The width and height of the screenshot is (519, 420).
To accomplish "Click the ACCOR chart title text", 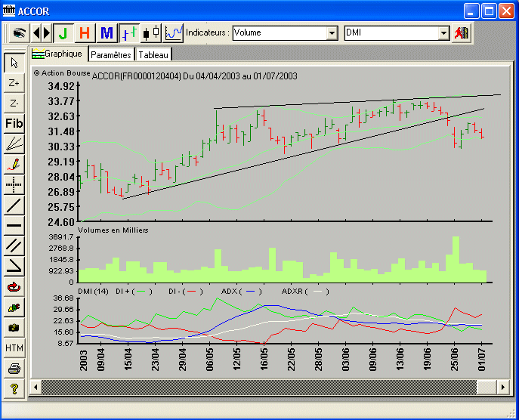I will 194,76.
